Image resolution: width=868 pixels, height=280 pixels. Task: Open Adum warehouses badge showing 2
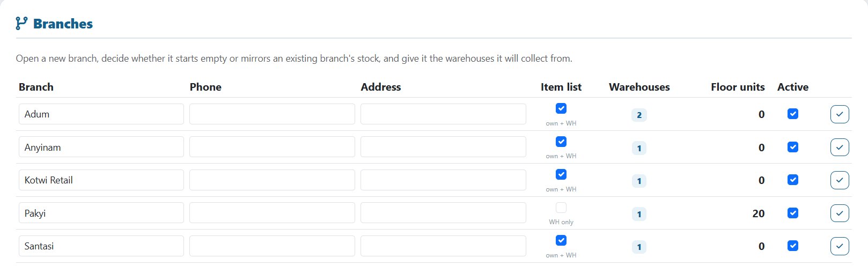[x=639, y=115]
